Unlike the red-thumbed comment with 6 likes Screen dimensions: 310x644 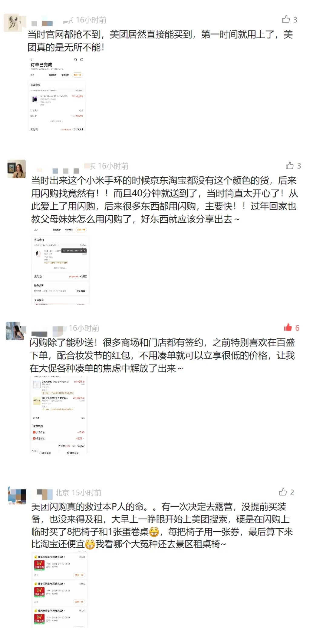pyautogui.click(x=288, y=327)
